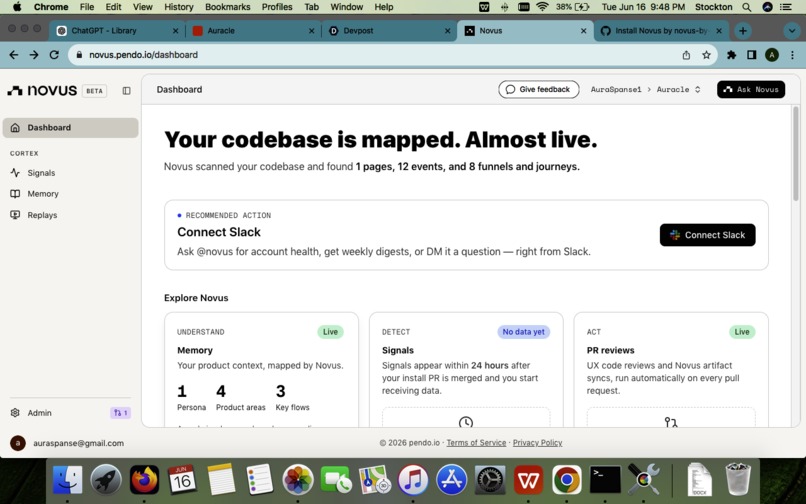This screenshot has height=504, width=806.
Task: Click the page vertical scrollbar
Action: coord(796,154)
